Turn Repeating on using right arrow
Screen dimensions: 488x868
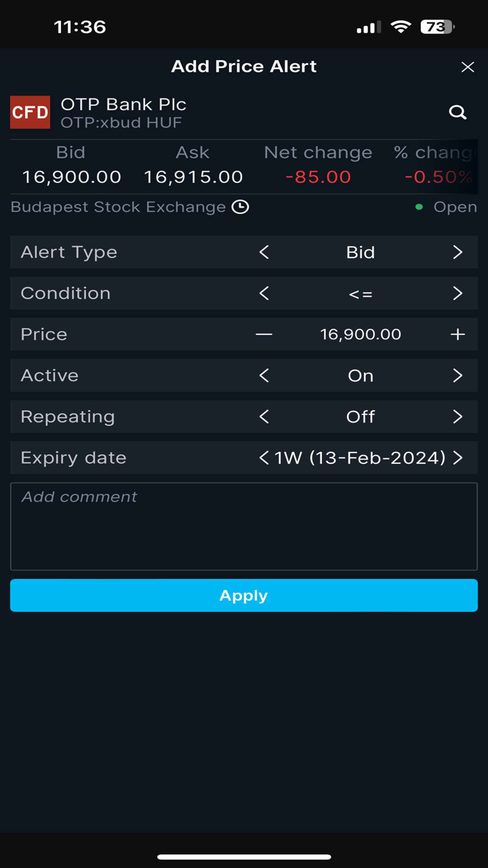click(457, 416)
